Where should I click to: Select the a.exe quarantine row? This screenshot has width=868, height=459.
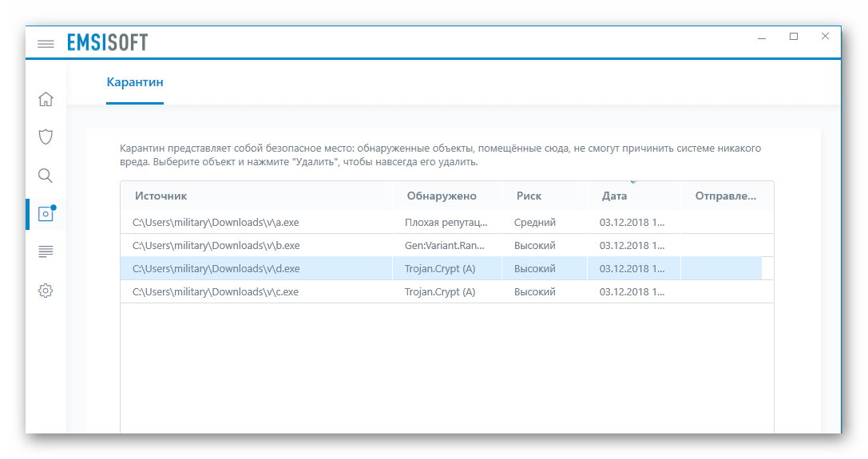coord(446,222)
